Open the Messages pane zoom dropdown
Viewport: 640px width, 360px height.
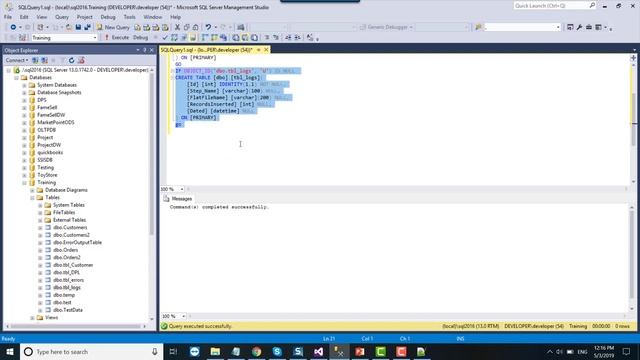click(183, 316)
